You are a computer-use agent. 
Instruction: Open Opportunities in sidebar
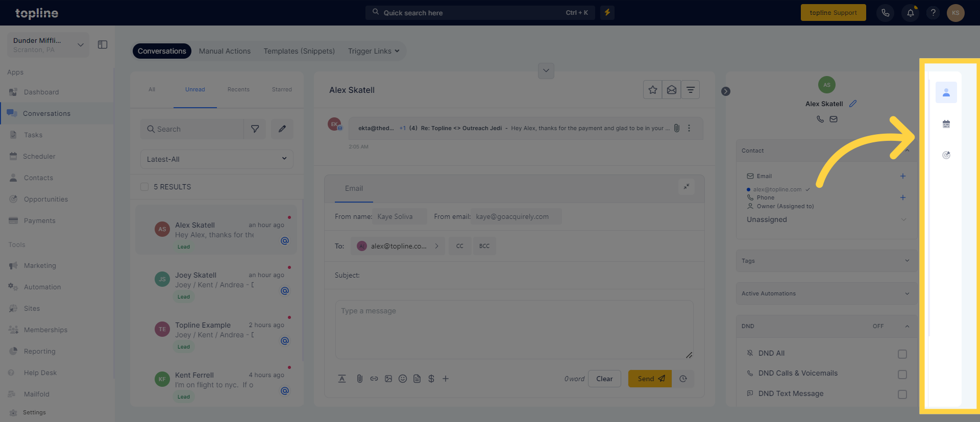pyautogui.click(x=45, y=199)
